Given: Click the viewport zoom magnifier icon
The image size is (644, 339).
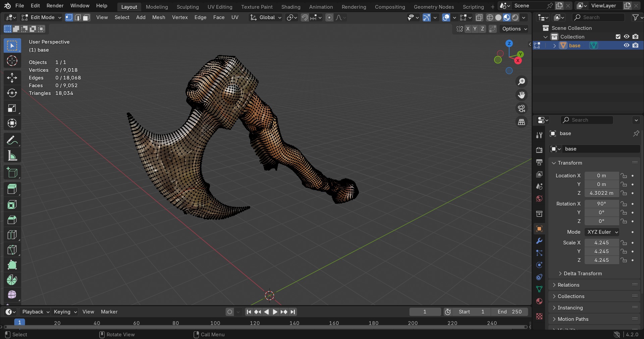Looking at the screenshot, I should tap(522, 81).
